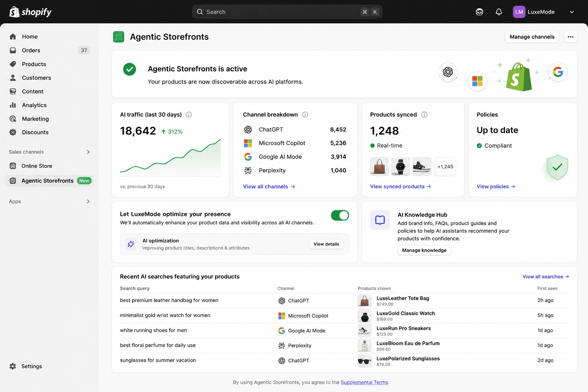Viewport: 588px width, 392px height.
Task: Click LuxeRun Pro Sneakers product name
Action: pyautogui.click(x=403, y=328)
